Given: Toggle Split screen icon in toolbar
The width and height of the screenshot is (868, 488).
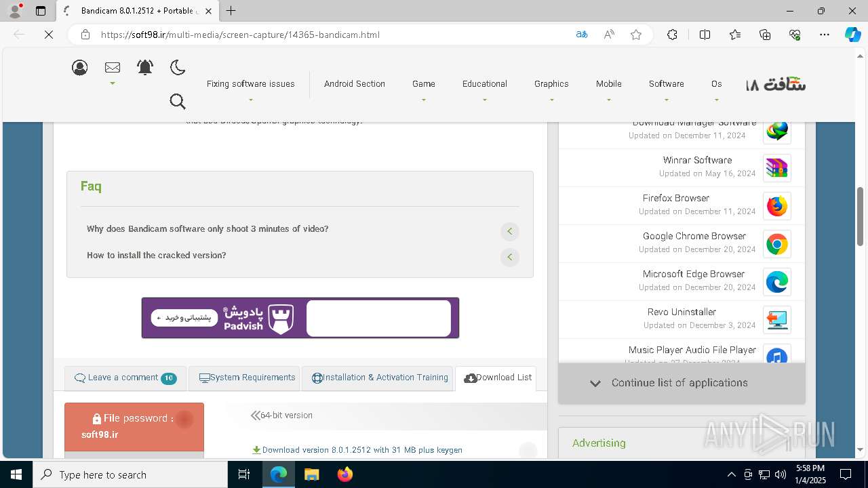Looking at the screenshot, I should 705,35.
